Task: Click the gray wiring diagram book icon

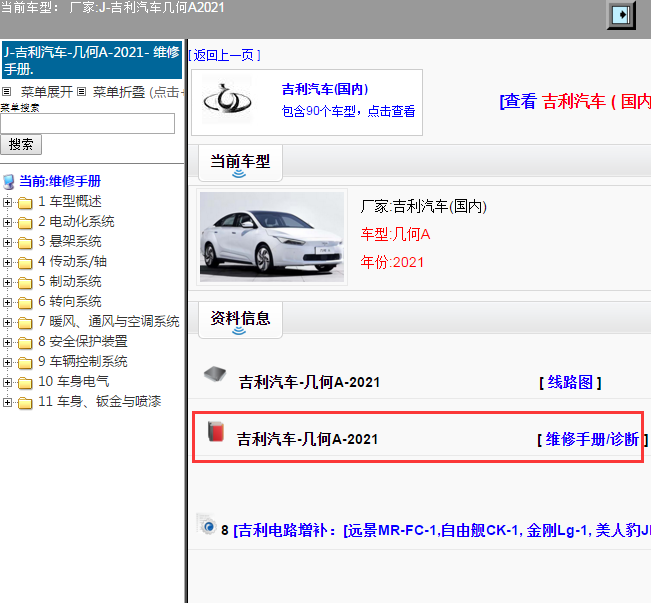Action: [215, 374]
